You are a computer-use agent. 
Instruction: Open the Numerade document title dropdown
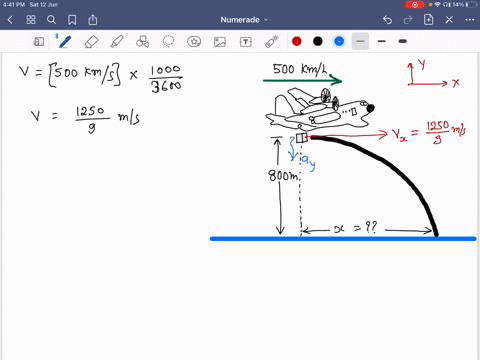click(x=244, y=20)
